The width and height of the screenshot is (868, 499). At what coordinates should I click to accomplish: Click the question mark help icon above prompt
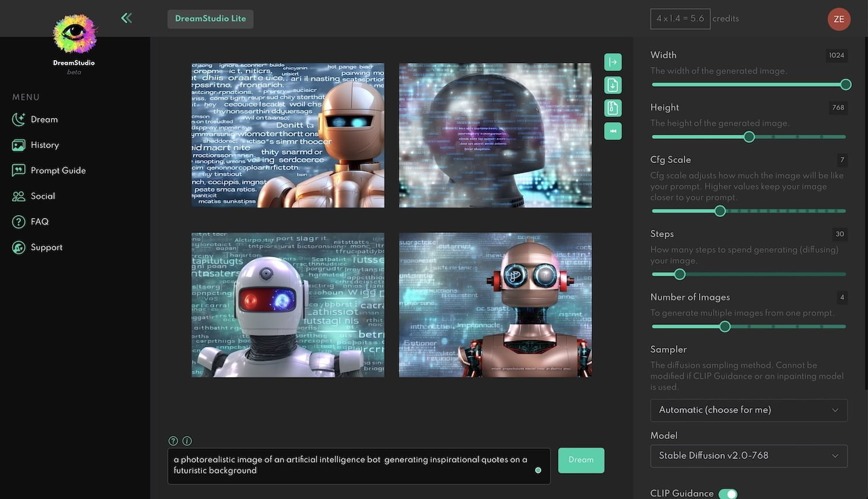click(173, 441)
